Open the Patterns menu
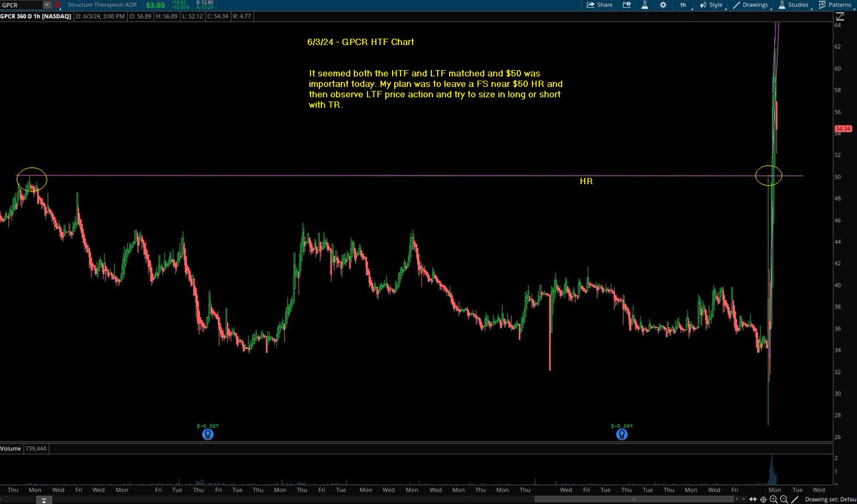This screenshot has height=504, width=857. [835, 5]
